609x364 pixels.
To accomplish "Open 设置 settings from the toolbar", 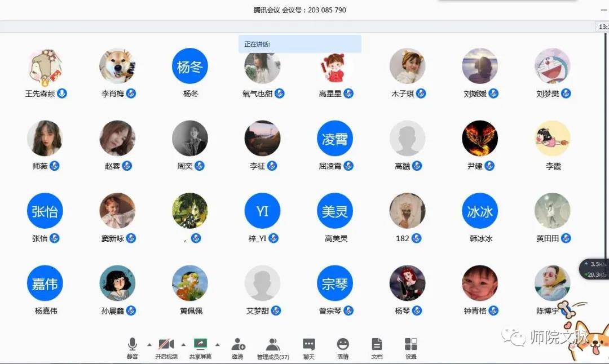I will [411, 344].
